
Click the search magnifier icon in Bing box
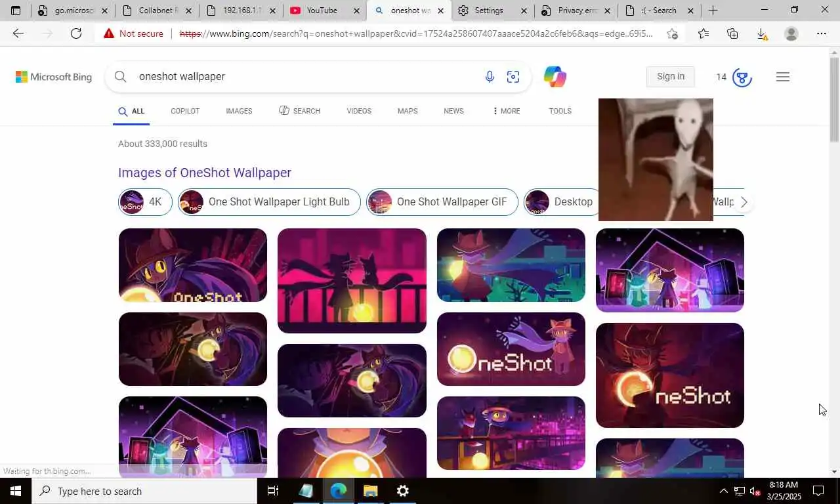[x=120, y=77]
